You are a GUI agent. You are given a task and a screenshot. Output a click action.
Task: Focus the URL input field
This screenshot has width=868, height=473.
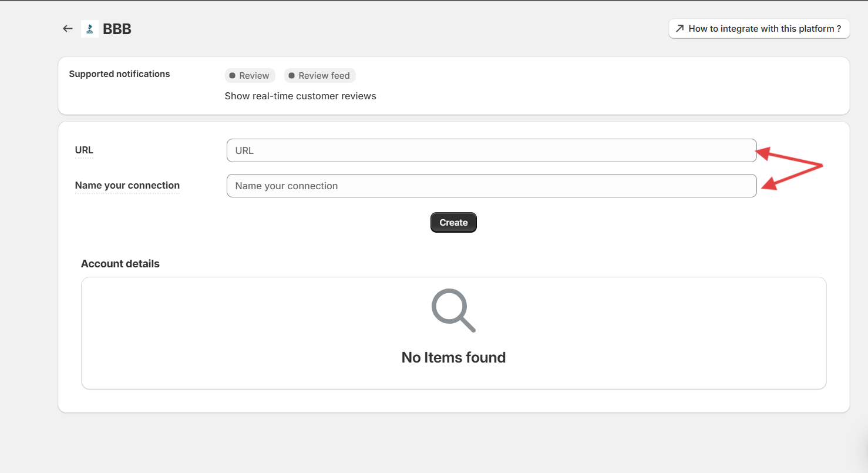pyautogui.click(x=491, y=150)
